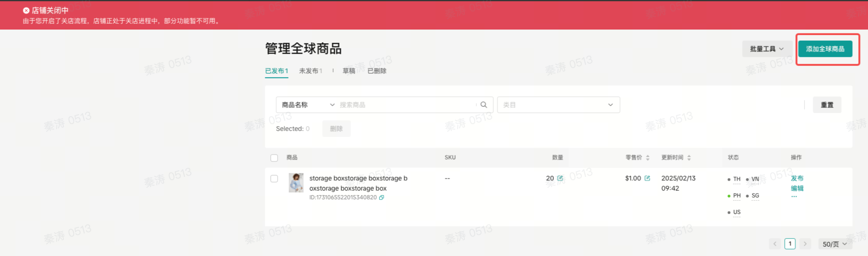Select the storage box product checkbox
This screenshot has width=868, height=256.
pyautogui.click(x=274, y=179)
